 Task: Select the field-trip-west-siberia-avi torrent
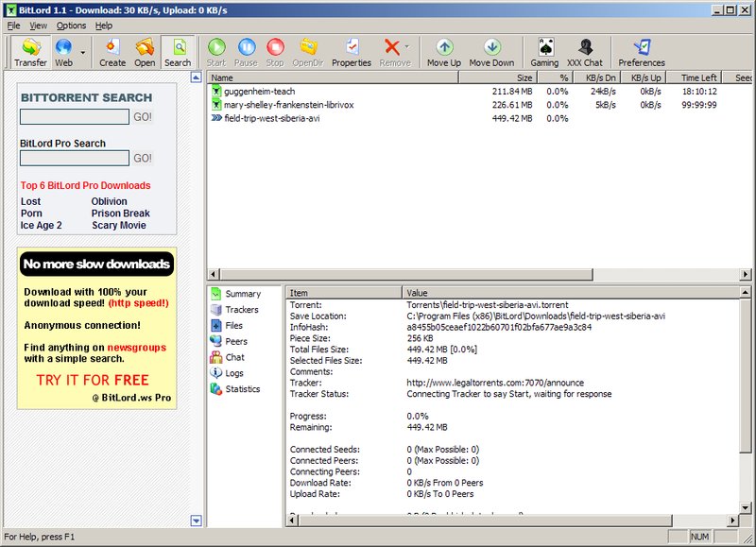(x=479, y=118)
